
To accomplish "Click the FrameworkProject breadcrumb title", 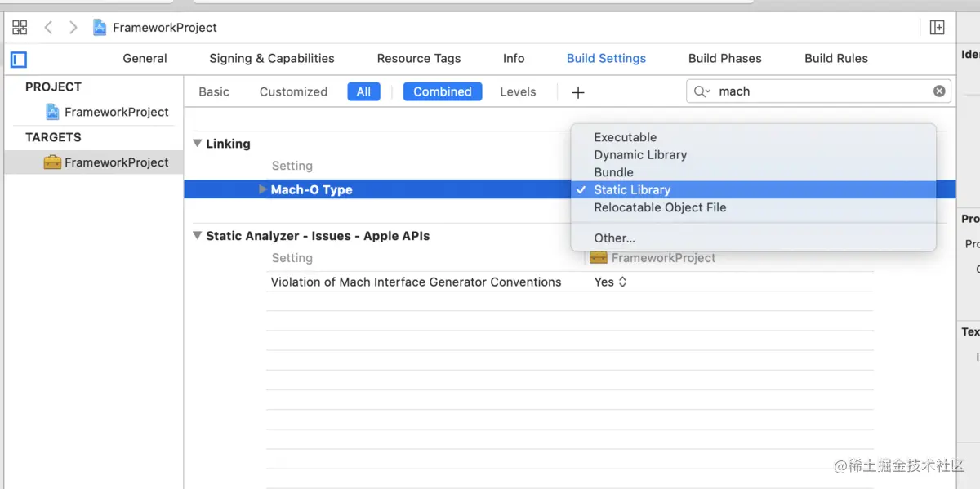I will click(x=165, y=28).
